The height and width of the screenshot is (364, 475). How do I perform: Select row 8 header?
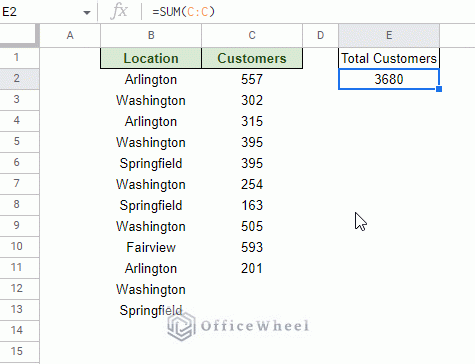click(19, 205)
